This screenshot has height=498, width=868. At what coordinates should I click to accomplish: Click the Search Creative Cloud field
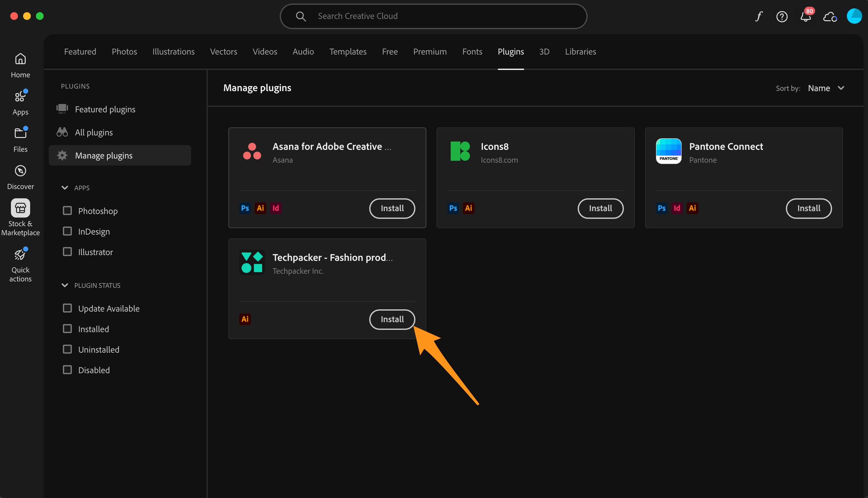[x=433, y=16]
